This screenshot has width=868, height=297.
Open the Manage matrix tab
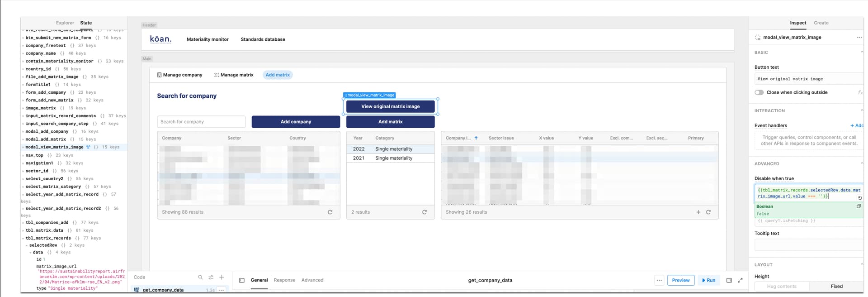234,75
